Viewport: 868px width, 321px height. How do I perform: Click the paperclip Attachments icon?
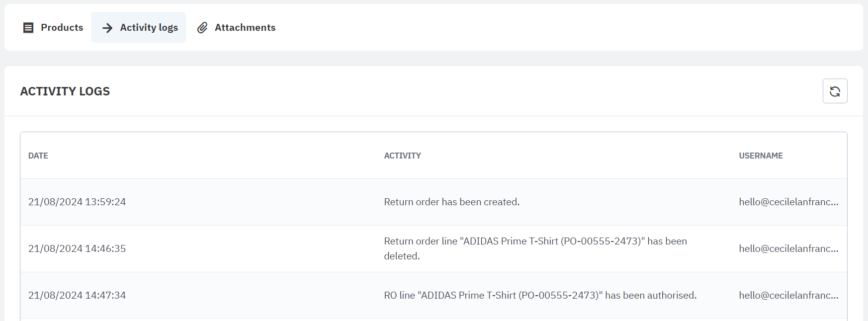point(202,28)
